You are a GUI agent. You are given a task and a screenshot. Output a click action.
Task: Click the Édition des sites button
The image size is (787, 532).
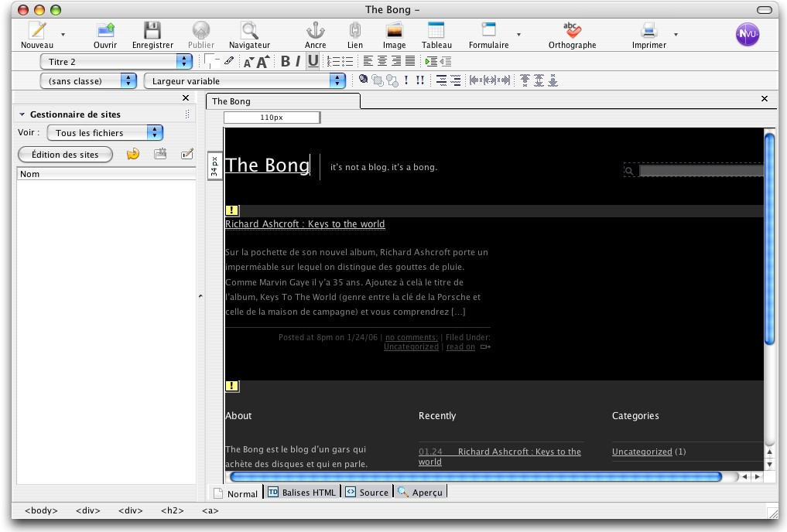tap(65, 155)
